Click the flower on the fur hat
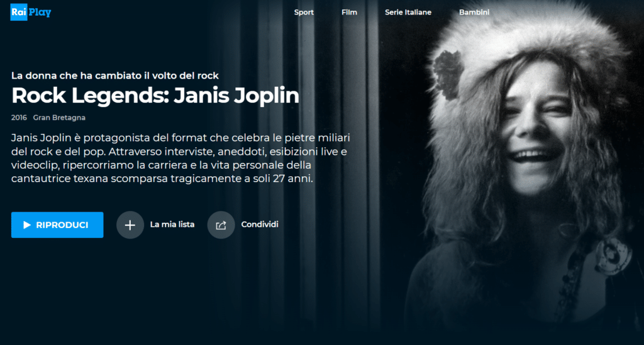This screenshot has height=345, width=644. tap(448, 74)
